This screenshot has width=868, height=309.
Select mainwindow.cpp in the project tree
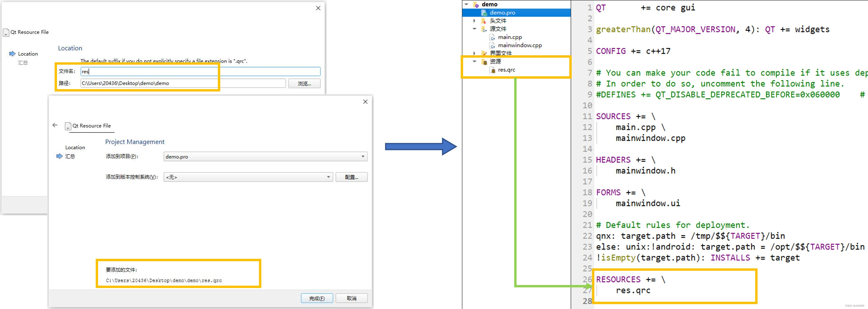click(x=520, y=46)
